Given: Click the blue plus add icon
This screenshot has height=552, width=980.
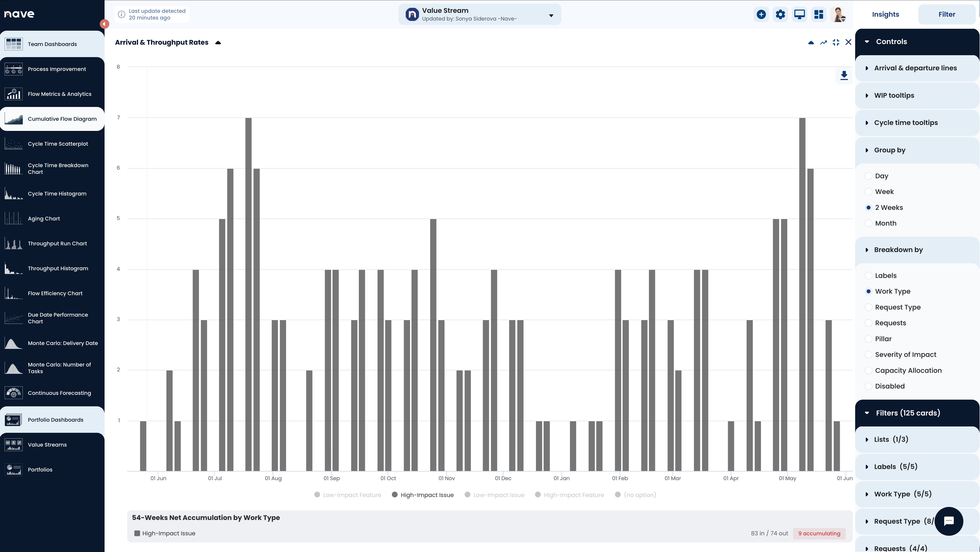Looking at the screenshot, I should [761, 14].
